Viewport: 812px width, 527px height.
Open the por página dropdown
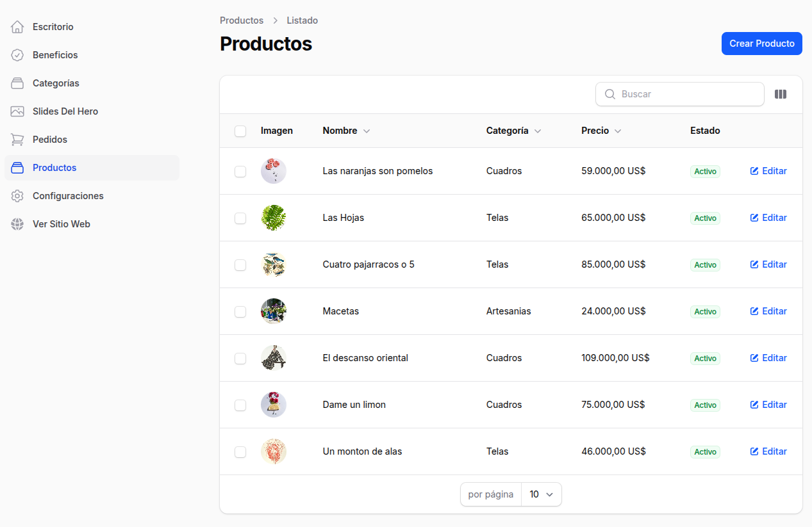(x=542, y=494)
